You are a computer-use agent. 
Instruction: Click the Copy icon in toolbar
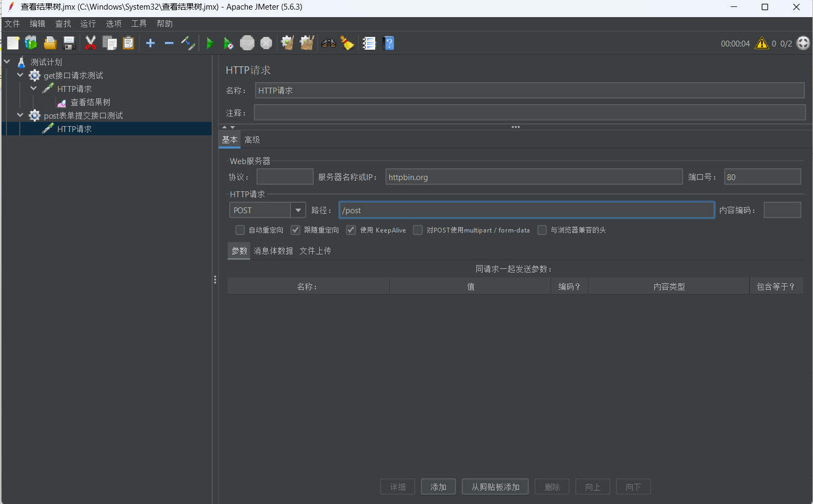pyautogui.click(x=110, y=43)
